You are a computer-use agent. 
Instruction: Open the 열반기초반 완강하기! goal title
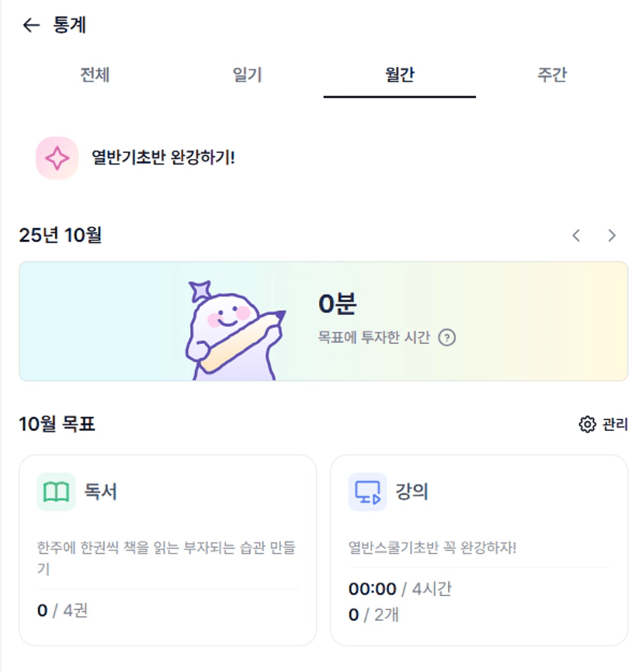(163, 158)
